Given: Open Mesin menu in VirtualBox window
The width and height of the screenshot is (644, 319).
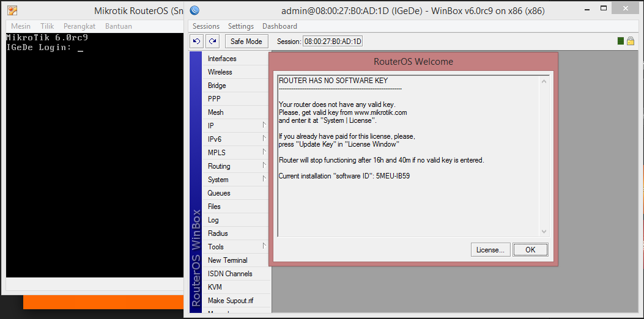Looking at the screenshot, I should (x=21, y=26).
